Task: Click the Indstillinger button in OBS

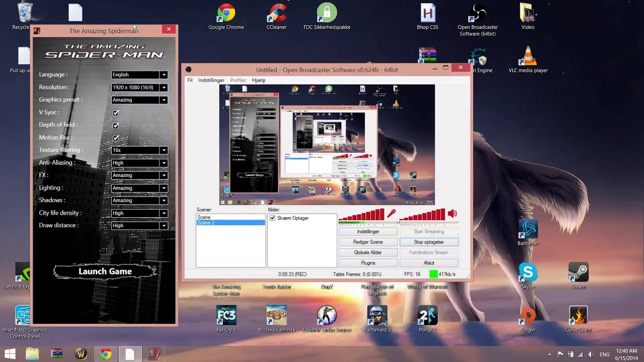Action: coord(368,232)
